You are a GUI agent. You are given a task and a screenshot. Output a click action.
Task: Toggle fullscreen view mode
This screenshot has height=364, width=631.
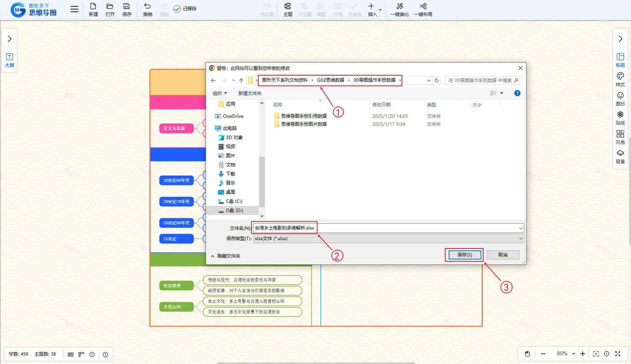click(x=618, y=354)
